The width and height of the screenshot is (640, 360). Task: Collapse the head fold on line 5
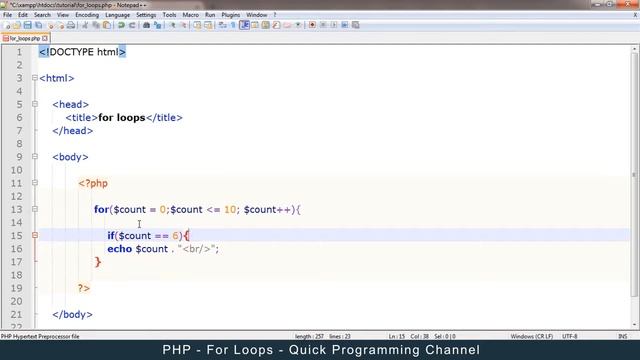coord(35,104)
